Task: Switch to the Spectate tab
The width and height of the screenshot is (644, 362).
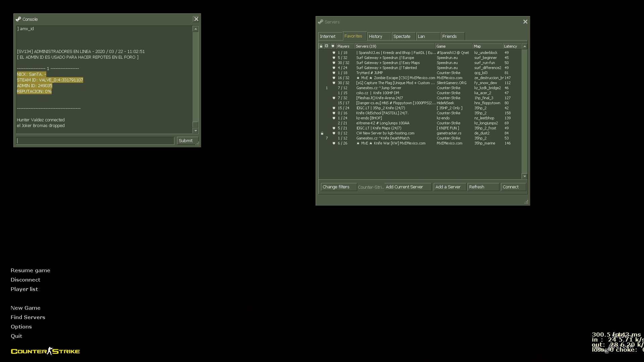Action: [x=404, y=36]
